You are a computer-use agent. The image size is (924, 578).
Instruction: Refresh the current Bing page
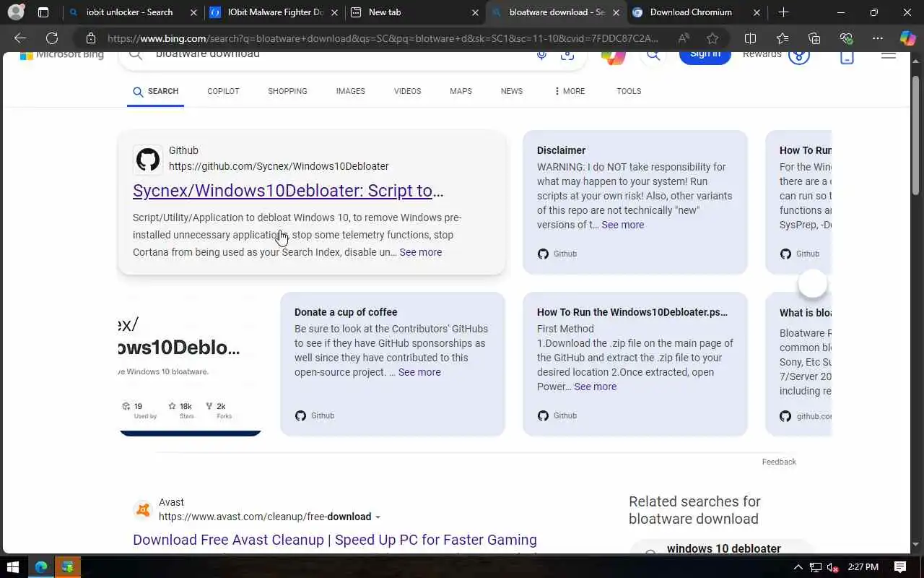[52, 38]
